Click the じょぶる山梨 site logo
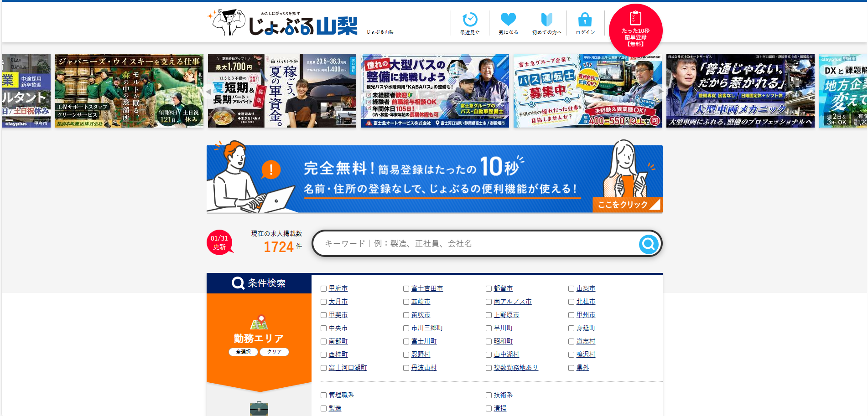The height and width of the screenshot is (416, 868). [x=285, y=23]
